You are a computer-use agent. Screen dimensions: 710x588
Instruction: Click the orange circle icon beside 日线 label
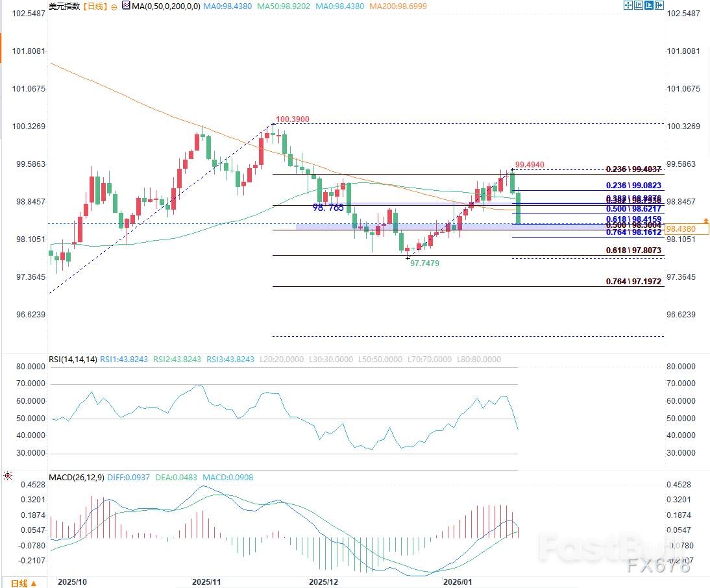(x=115, y=6)
